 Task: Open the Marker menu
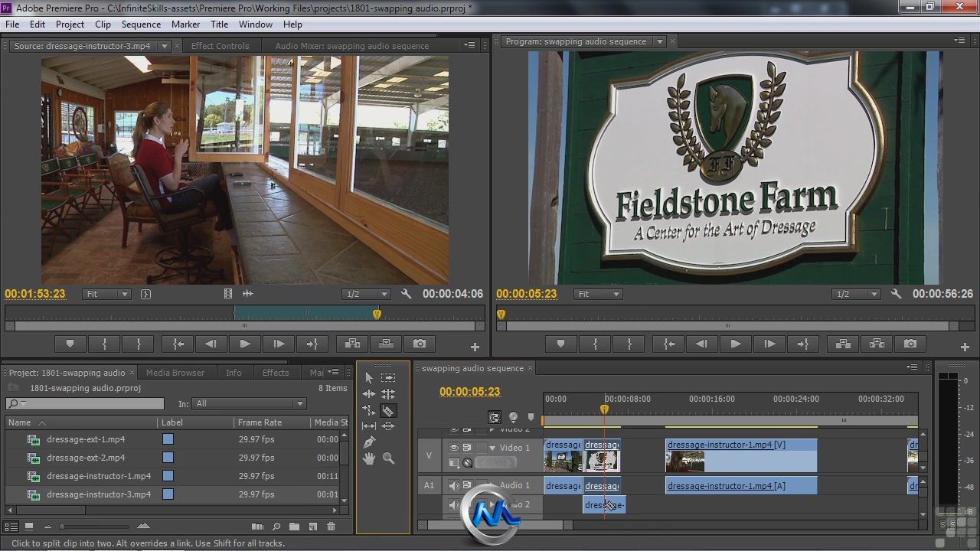coord(185,24)
